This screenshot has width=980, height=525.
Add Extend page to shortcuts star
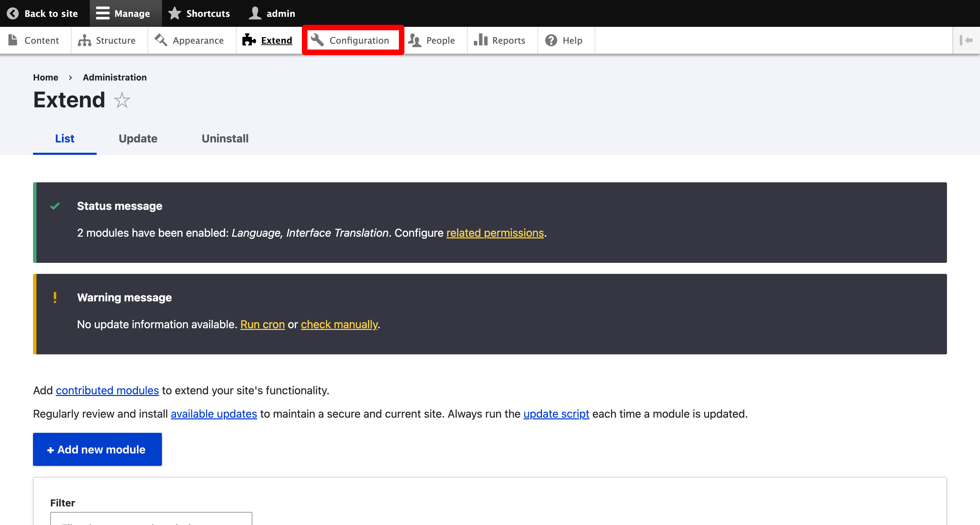pos(122,100)
